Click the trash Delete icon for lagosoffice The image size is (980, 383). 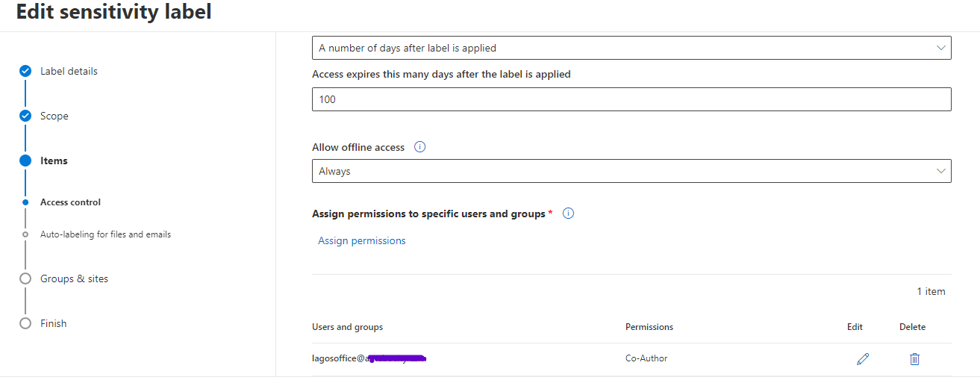pos(914,359)
